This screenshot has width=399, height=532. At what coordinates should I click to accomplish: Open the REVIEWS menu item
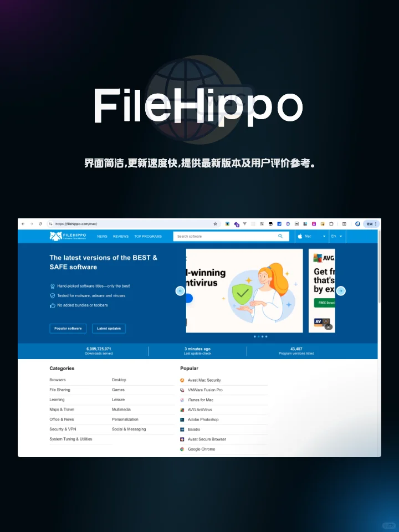[121, 237]
